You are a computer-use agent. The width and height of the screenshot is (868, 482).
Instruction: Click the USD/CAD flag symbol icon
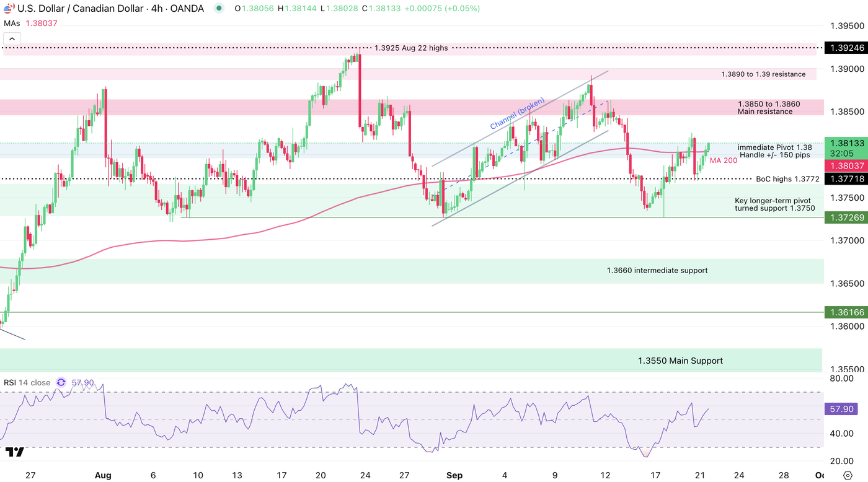pyautogui.click(x=9, y=8)
